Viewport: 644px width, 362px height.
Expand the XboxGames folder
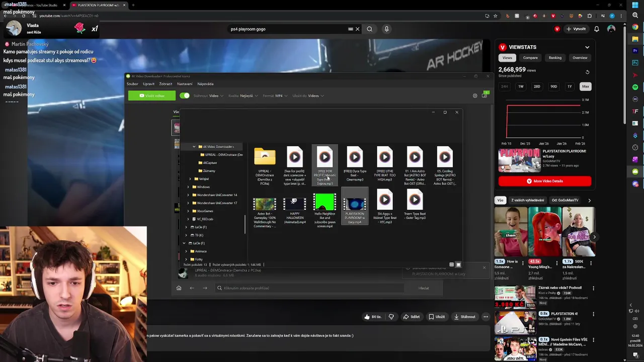(x=188, y=211)
